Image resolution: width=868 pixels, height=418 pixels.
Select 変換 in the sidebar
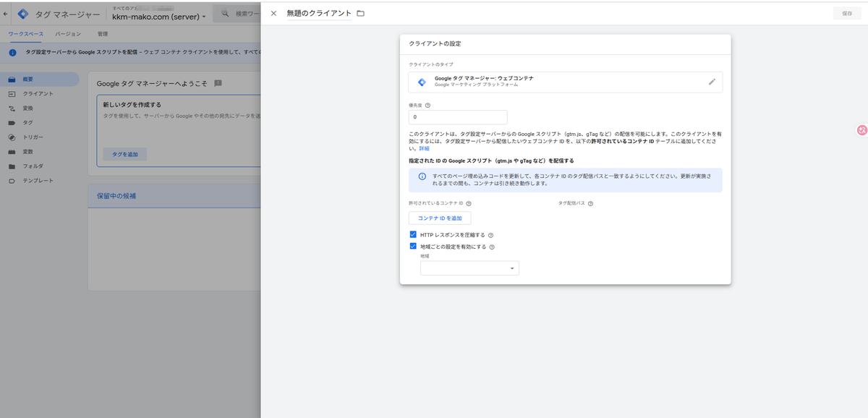[x=39, y=108]
